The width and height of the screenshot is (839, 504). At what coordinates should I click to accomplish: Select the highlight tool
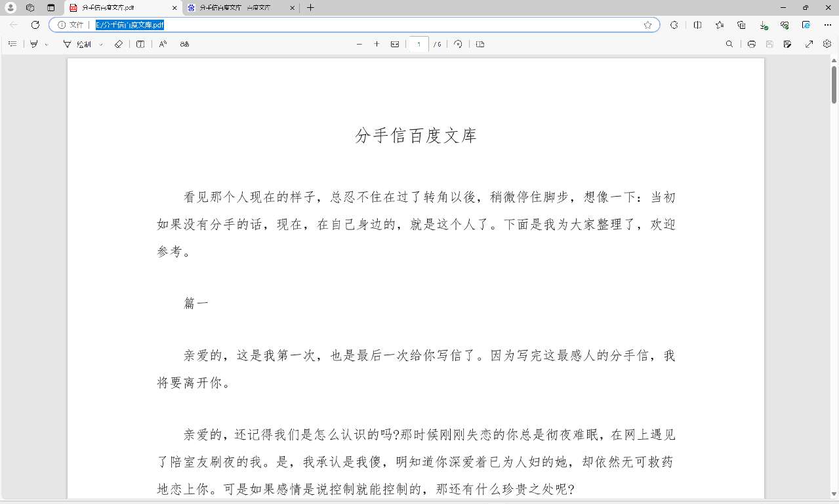pyautogui.click(x=34, y=44)
